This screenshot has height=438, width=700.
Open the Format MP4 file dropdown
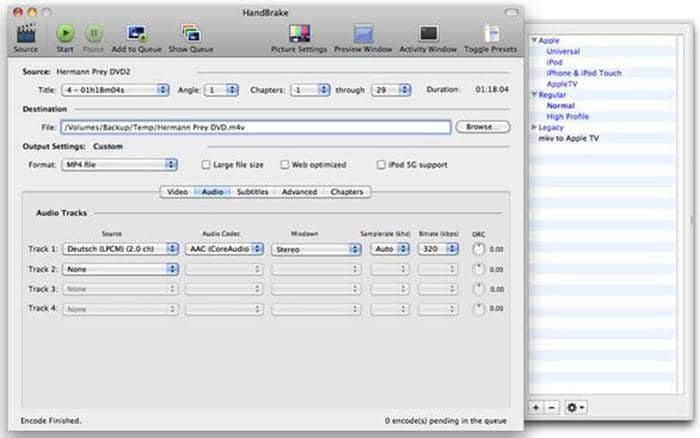(119, 164)
